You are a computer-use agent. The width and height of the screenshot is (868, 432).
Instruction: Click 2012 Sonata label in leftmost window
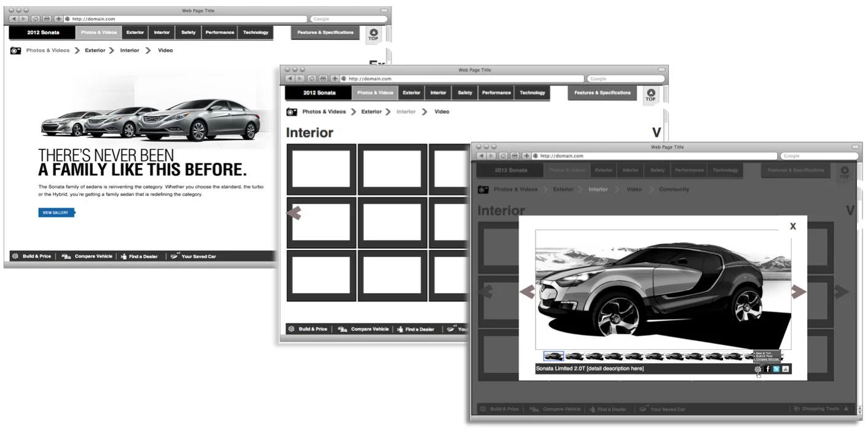point(43,33)
